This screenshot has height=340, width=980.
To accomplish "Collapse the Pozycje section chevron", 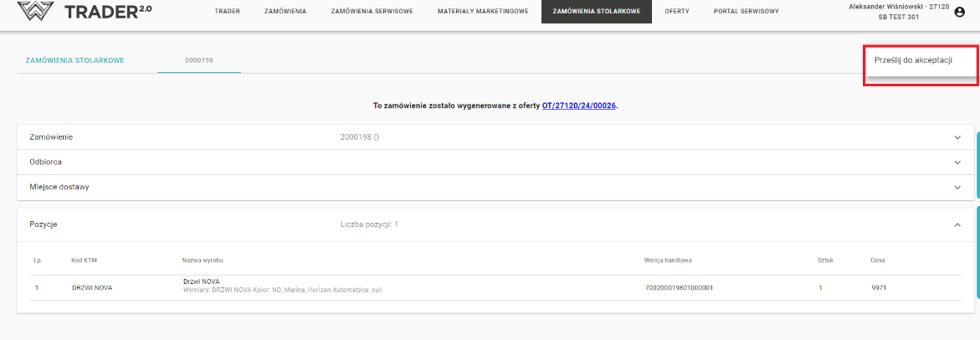I will point(957,224).
